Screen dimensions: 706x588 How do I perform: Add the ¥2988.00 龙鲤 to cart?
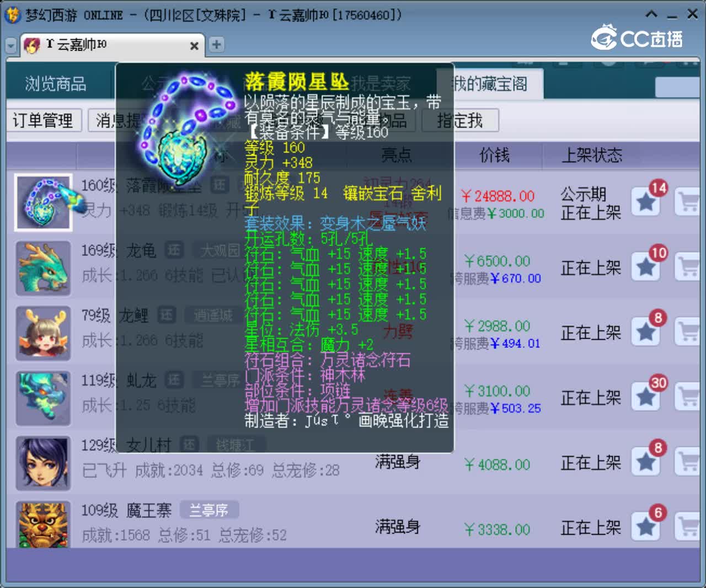(x=688, y=333)
